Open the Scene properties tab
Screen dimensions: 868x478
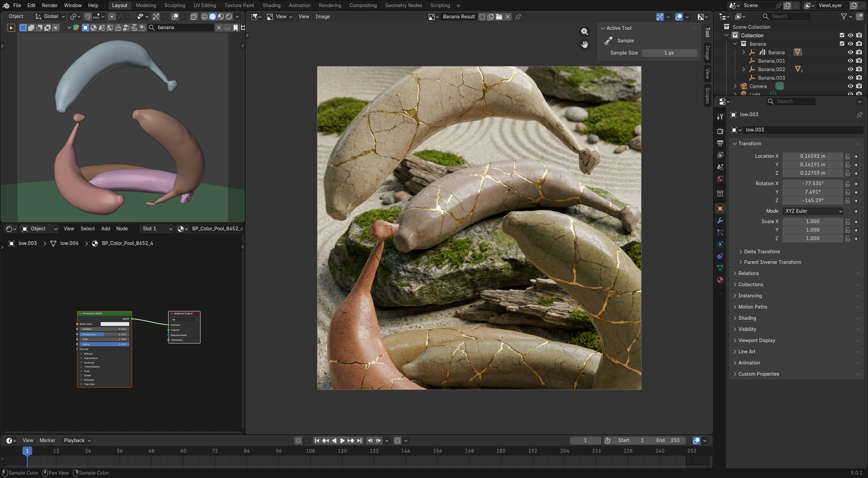coord(720,167)
